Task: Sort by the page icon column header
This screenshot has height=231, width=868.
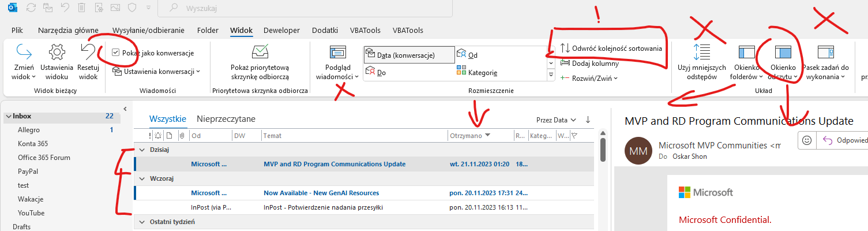Action: [x=170, y=136]
